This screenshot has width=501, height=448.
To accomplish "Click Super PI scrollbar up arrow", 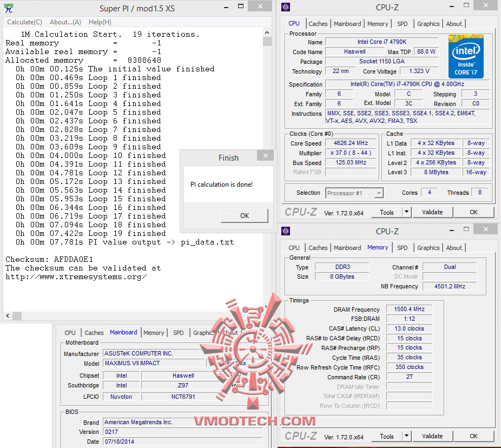I will [267, 32].
